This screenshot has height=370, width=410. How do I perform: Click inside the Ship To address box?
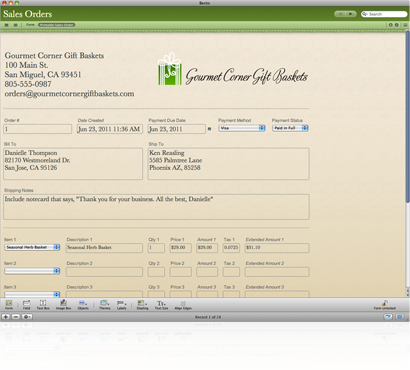[229, 164]
